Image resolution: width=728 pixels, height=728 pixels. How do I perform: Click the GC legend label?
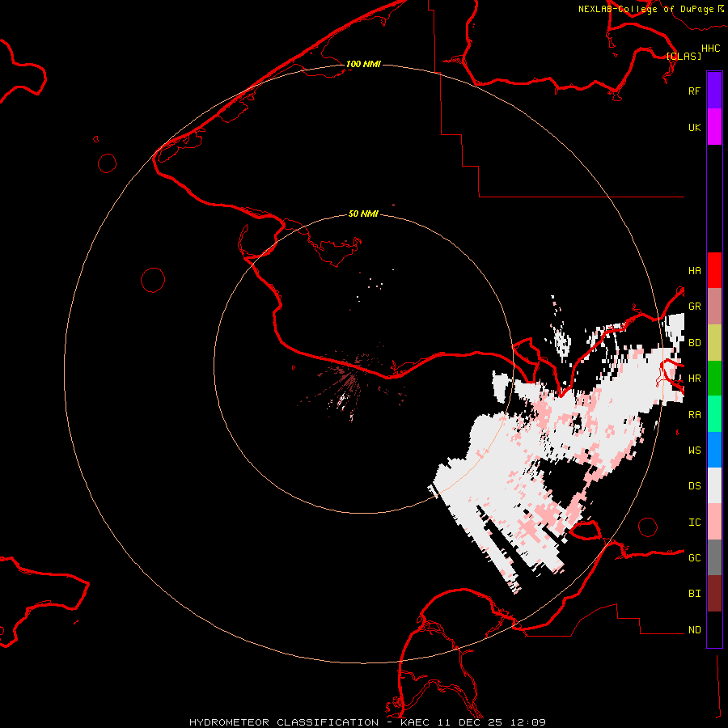[694, 558]
